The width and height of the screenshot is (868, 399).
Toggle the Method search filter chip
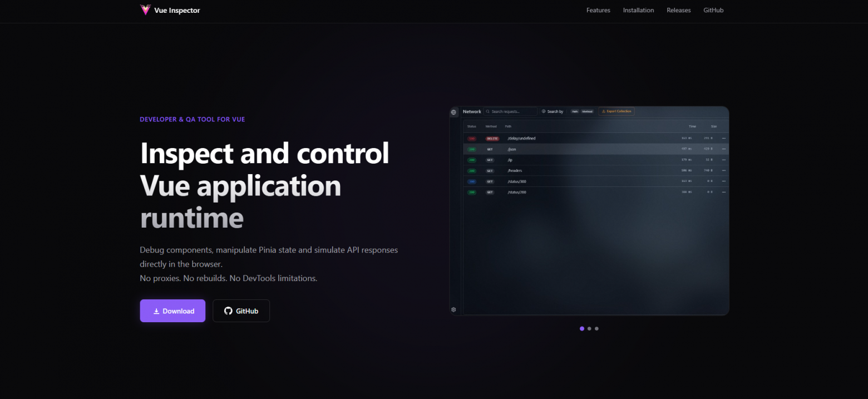pos(588,111)
